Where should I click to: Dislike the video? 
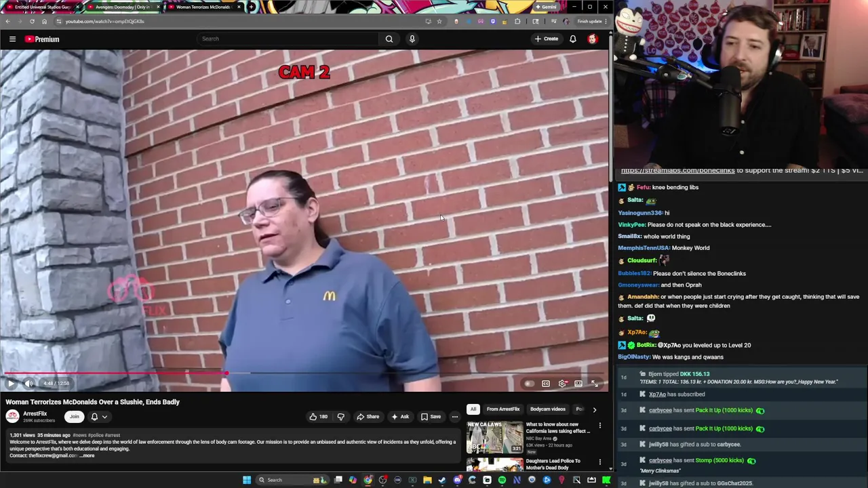(340, 417)
